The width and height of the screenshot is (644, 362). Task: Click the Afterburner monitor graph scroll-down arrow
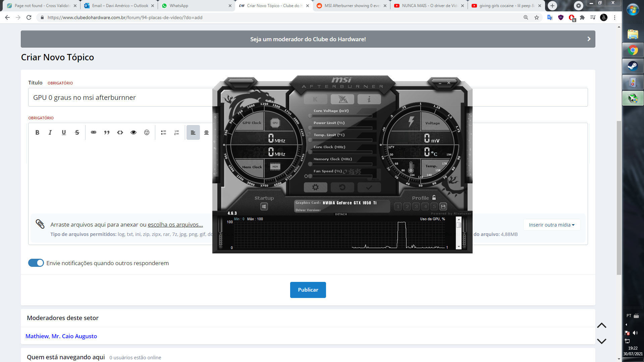pyautogui.click(x=459, y=247)
